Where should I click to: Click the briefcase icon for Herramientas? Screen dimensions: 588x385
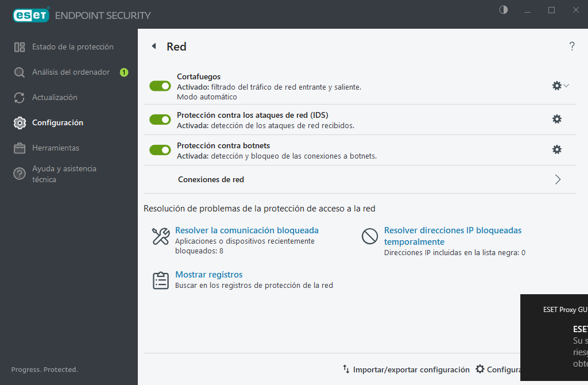20,148
